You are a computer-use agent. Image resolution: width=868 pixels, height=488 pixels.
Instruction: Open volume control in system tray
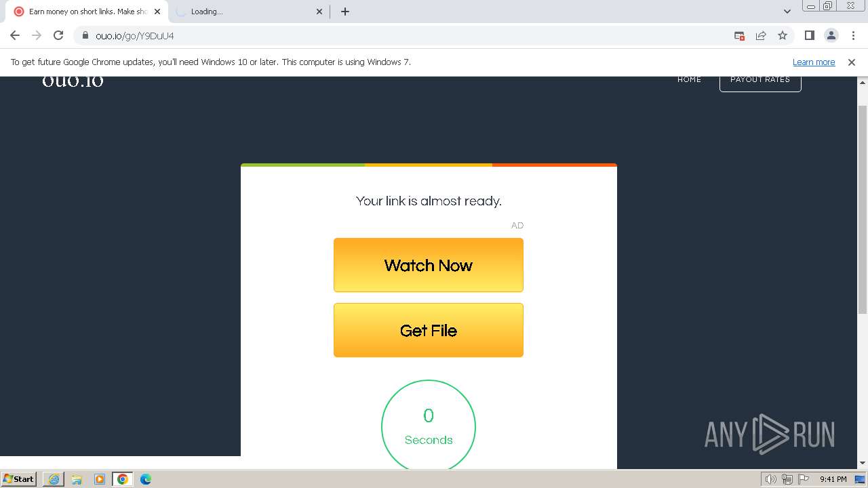[770, 479]
